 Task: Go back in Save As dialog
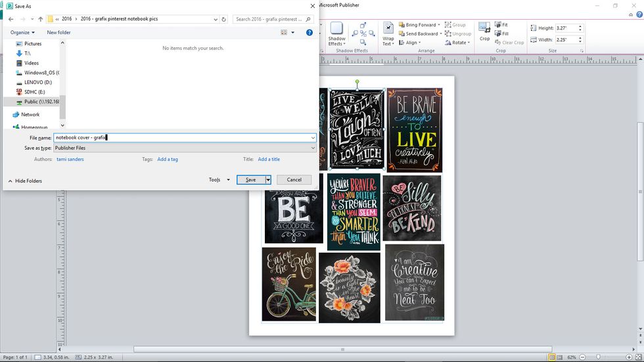coord(11,19)
